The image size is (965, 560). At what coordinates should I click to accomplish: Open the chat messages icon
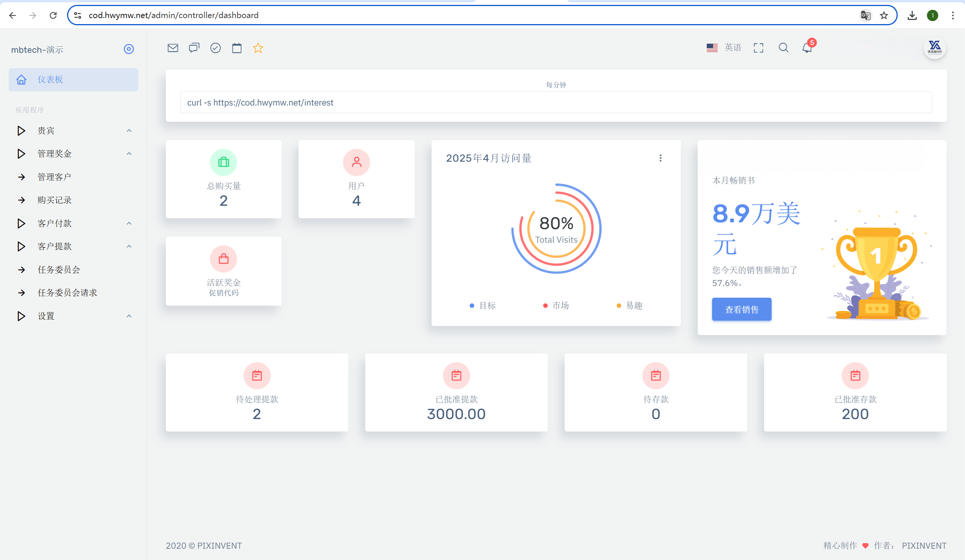coord(194,48)
